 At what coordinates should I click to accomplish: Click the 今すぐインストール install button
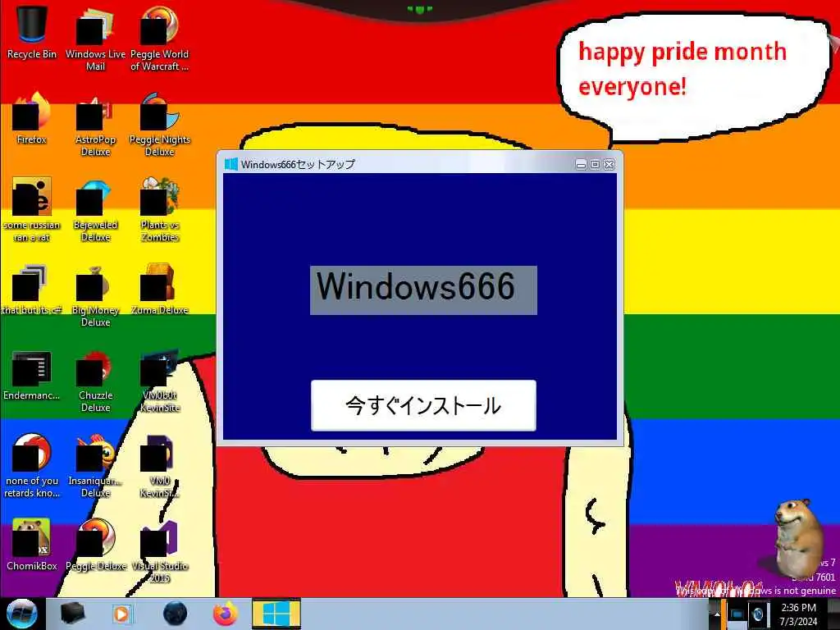tap(423, 405)
